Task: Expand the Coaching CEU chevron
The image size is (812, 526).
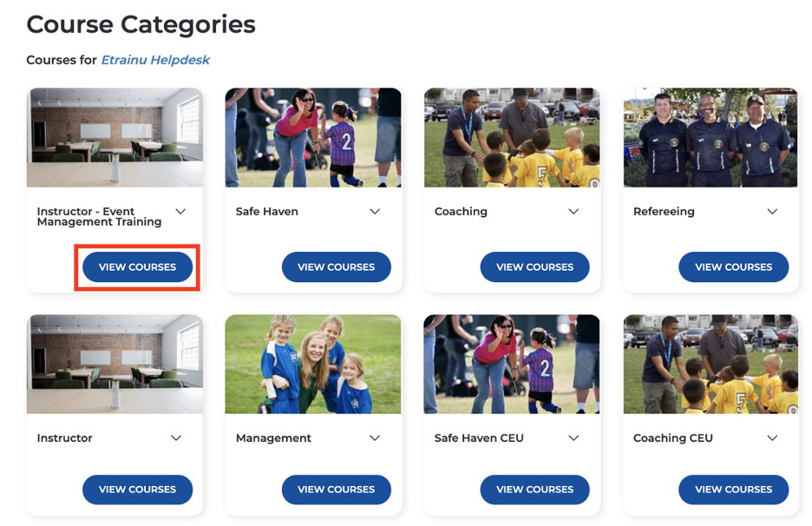Action: [x=772, y=438]
